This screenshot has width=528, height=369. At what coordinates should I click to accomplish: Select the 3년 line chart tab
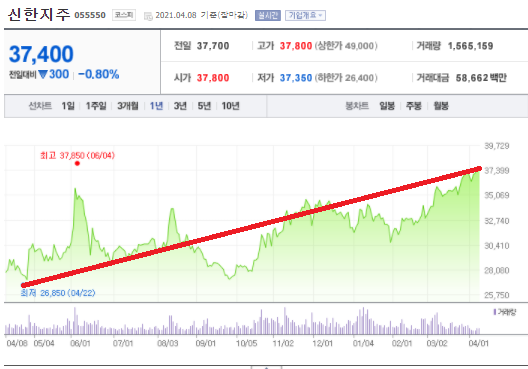click(x=180, y=106)
